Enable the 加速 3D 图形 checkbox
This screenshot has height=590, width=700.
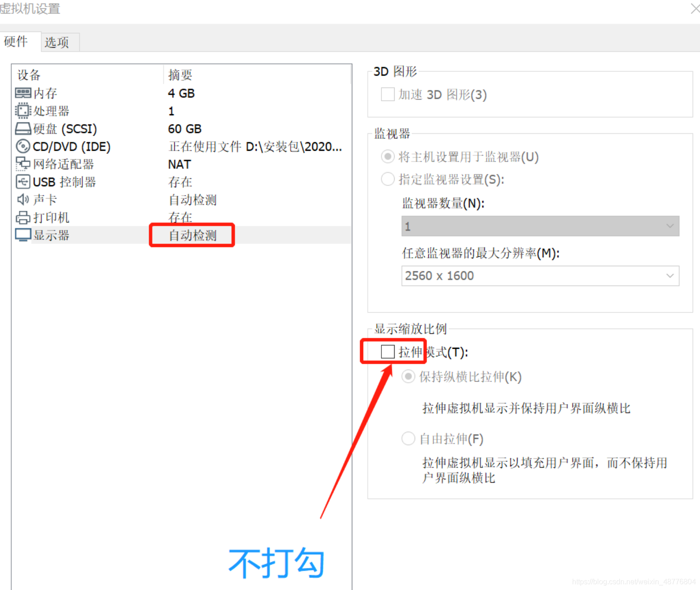point(388,94)
